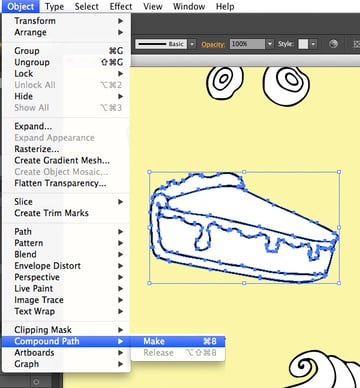Expand the Perspective submenu

pyautogui.click(x=66, y=277)
